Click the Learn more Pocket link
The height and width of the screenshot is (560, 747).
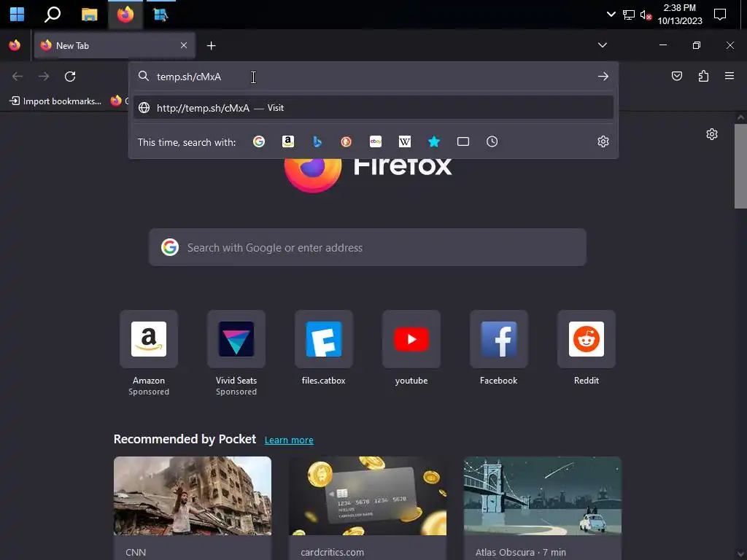point(289,440)
